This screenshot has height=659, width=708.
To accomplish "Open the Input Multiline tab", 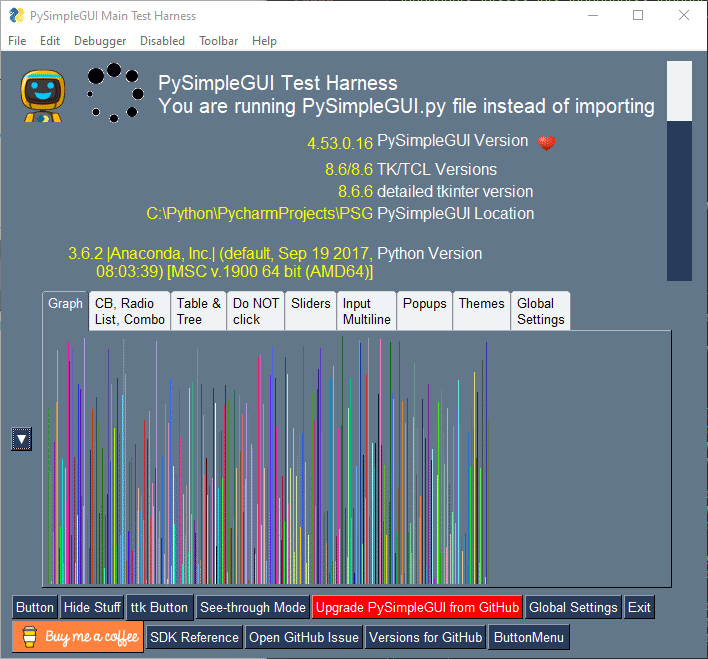I will point(366,311).
